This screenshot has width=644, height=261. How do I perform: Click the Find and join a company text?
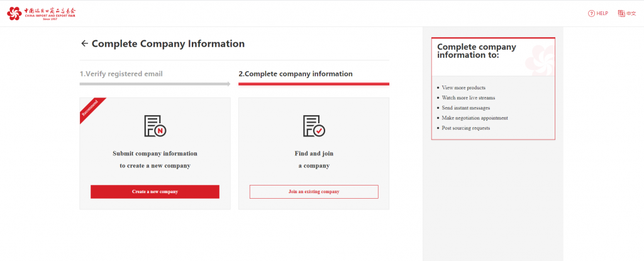[314, 160]
